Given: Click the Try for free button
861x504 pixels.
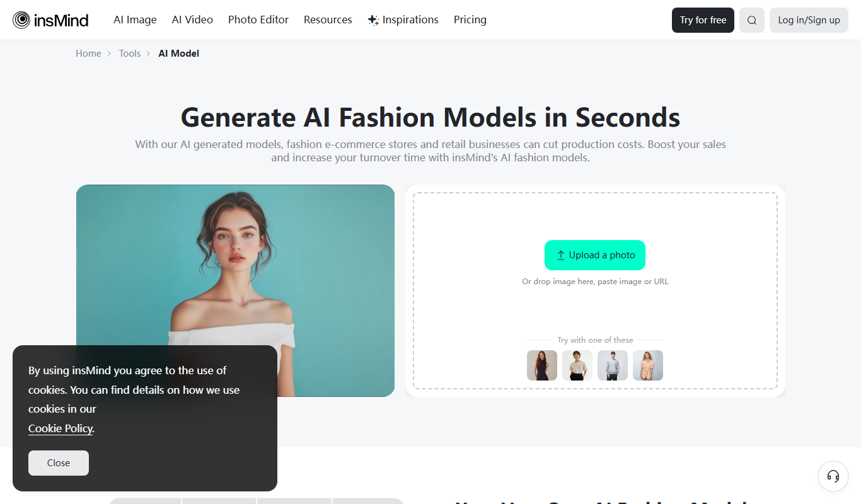Looking at the screenshot, I should (703, 20).
